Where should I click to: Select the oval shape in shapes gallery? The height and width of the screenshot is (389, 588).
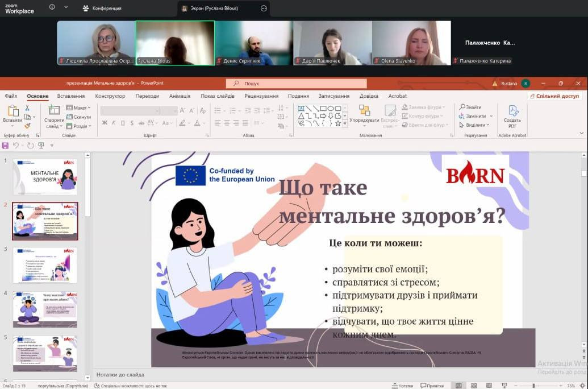click(x=331, y=109)
